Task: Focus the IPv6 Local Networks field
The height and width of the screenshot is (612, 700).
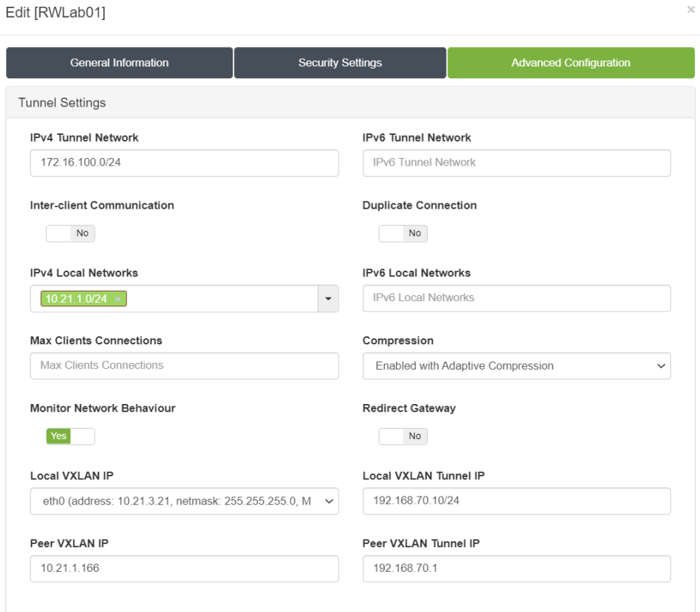Action: [516, 298]
